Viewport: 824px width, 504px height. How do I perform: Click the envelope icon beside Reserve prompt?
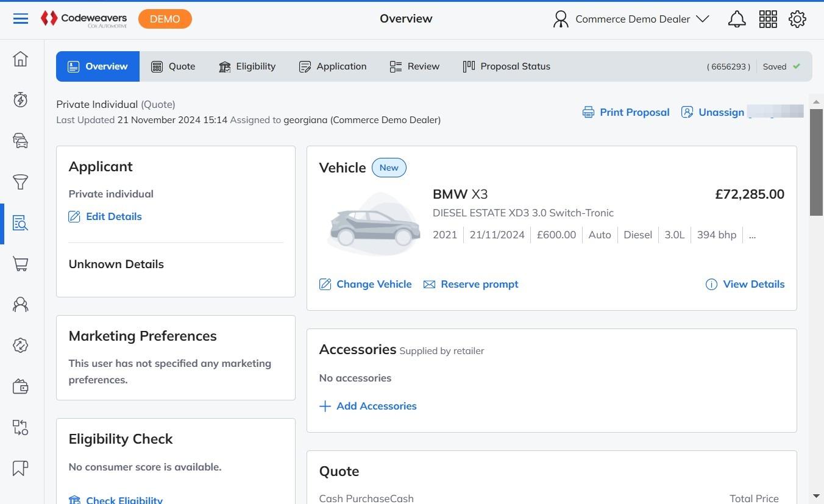[430, 285]
